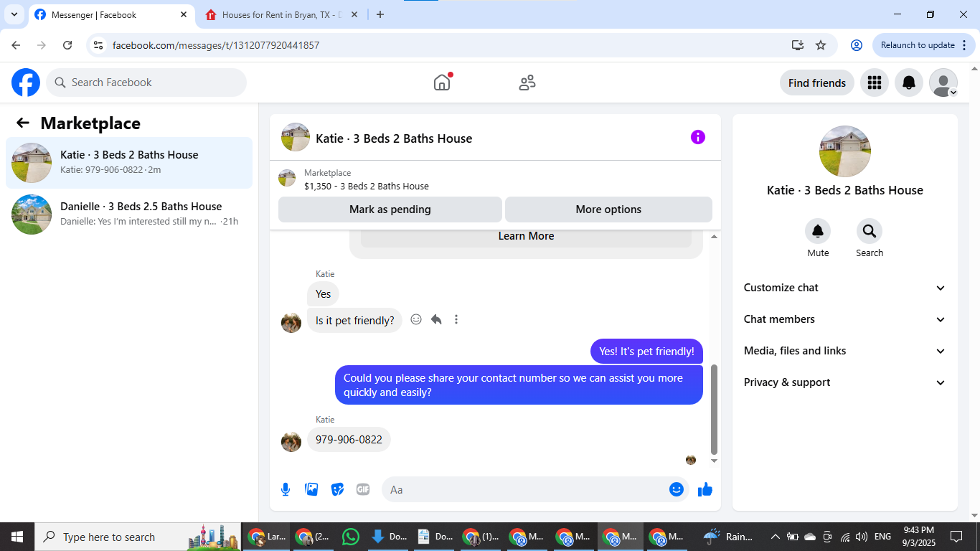Open the Notifications bell icon
The image size is (980, 551).
pos(909,83)
